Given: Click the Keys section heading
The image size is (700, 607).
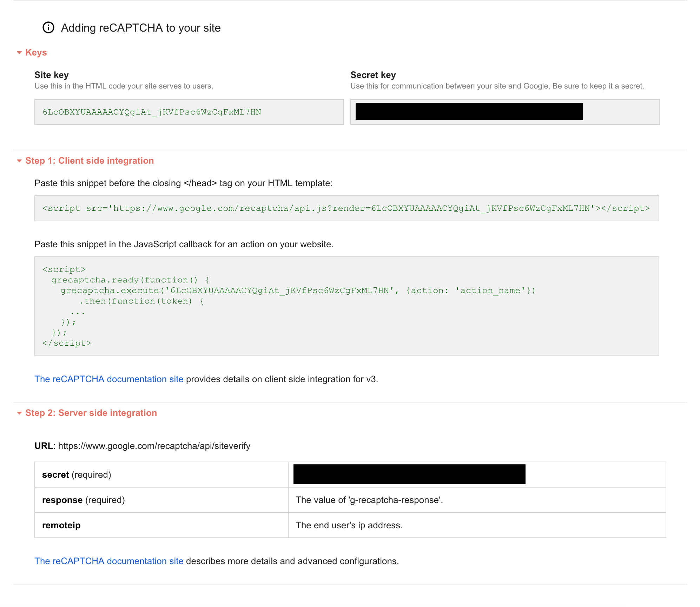Looking at the screenshot, I should tap(36, 52).
